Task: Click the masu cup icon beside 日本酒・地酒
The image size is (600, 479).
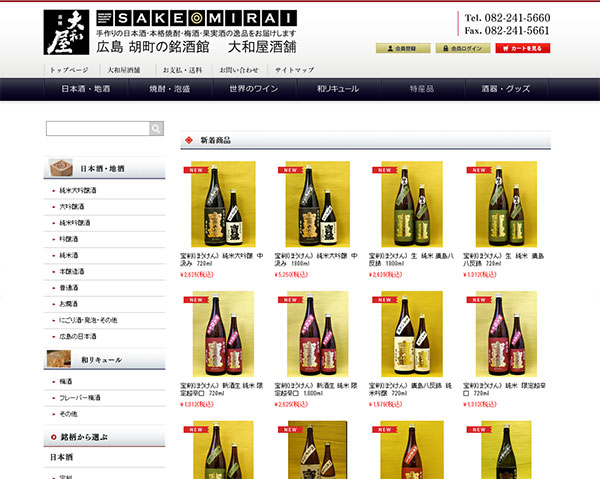Action: (x=61, y=168)
